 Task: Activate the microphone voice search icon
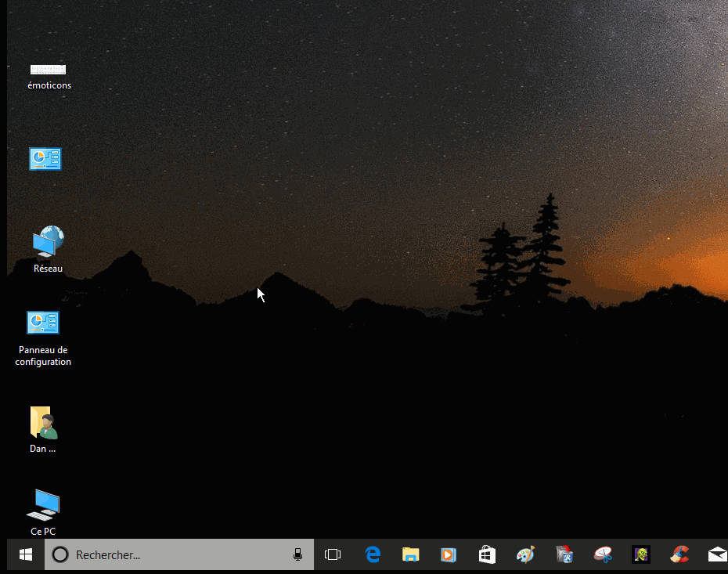click(297, 554)
